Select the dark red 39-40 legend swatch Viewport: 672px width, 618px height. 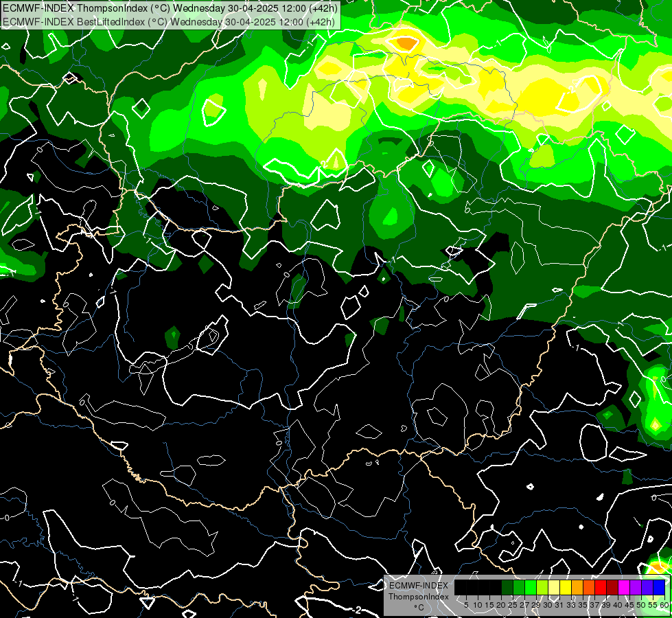pyautogui.click(x=612, y=587)
